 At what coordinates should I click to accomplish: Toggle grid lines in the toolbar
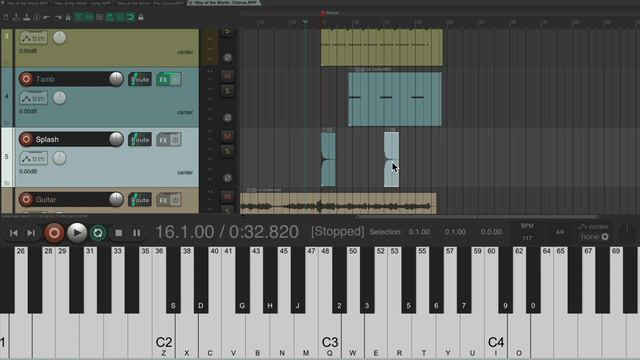coord(120,17)
